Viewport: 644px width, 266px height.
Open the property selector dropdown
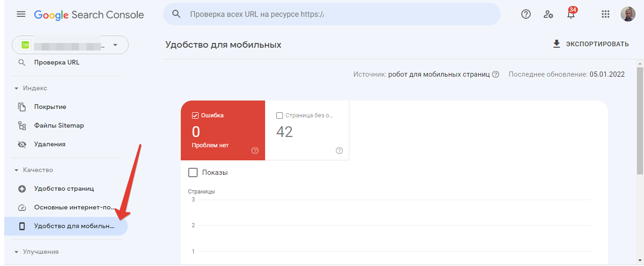tap(70, 45)
